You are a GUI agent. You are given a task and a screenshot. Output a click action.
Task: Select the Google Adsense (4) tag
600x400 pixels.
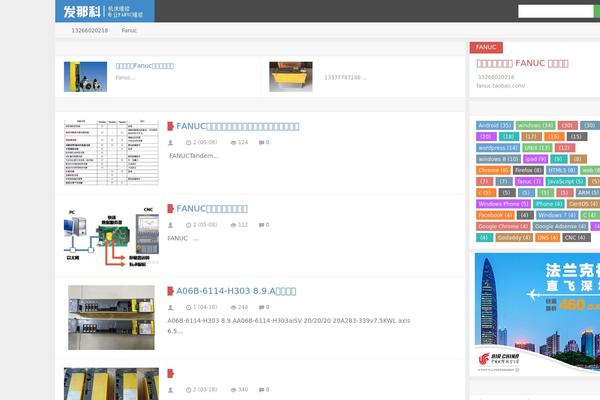(x=561, y=226)
